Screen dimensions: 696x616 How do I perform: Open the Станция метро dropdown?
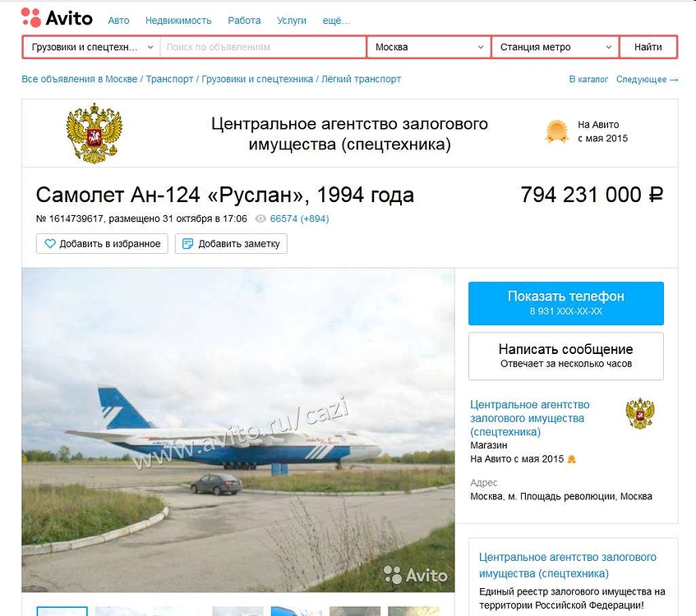[x=555, y=47]
